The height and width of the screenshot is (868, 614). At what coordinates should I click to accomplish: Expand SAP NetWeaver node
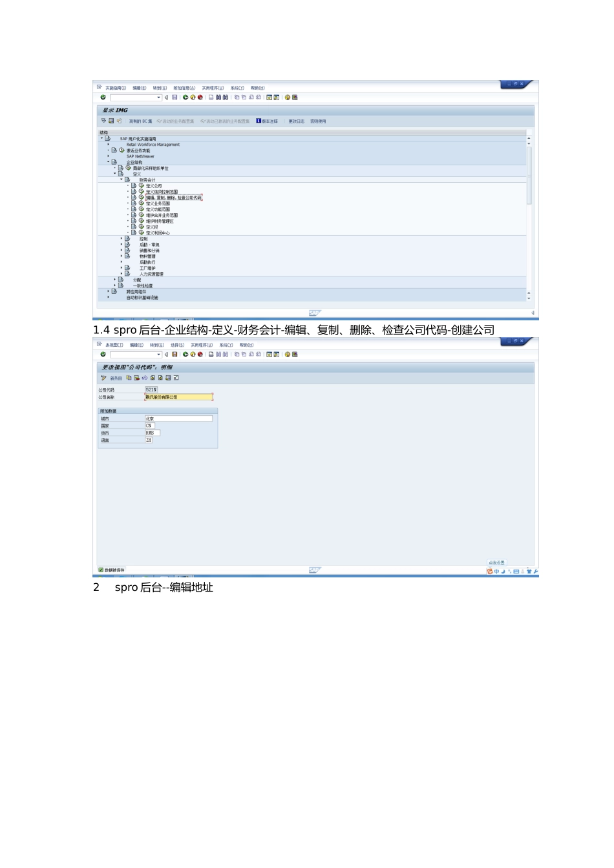109,156
